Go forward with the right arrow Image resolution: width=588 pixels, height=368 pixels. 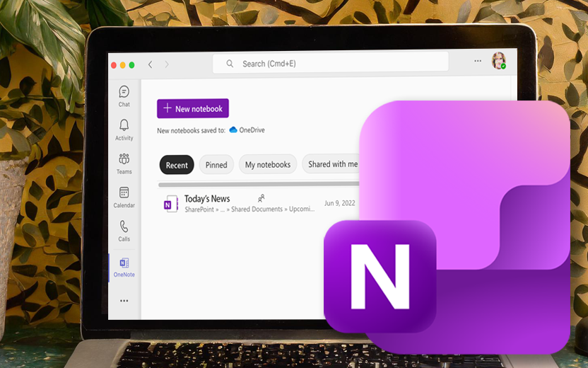[167, 64]
